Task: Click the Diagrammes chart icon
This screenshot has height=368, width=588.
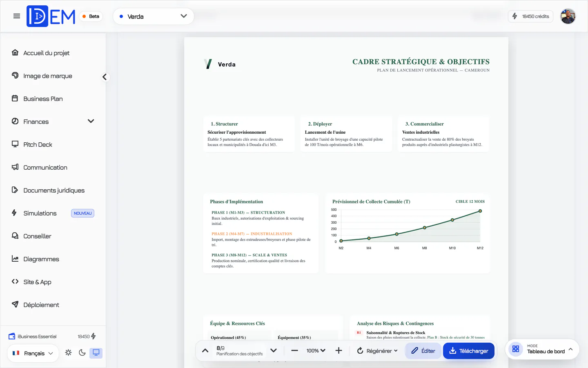Action: tap(15, 259)
